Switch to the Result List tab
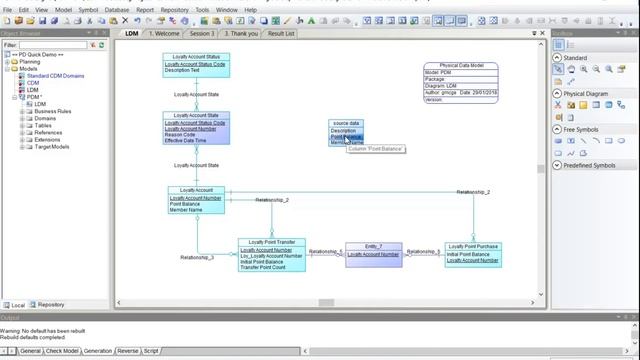This screenshot has width=640, height=360. coord(281,33)
